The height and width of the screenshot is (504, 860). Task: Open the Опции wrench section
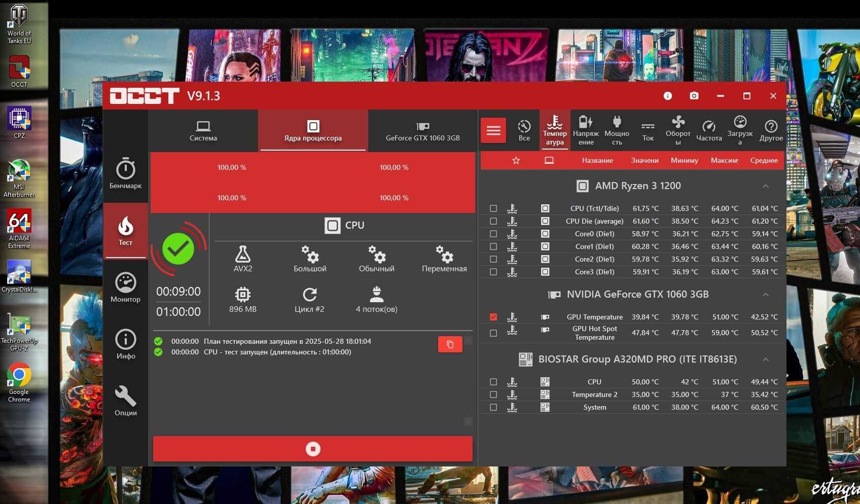[125, 401]
